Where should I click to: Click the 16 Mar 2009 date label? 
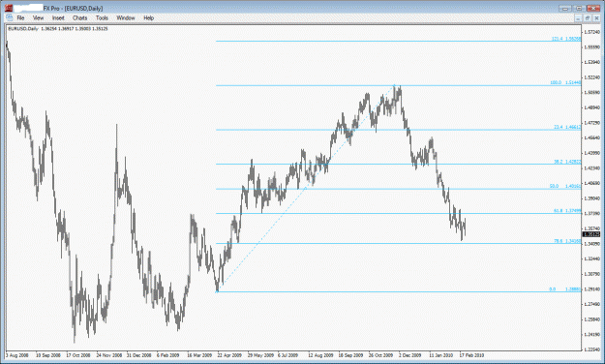[199, 355]
